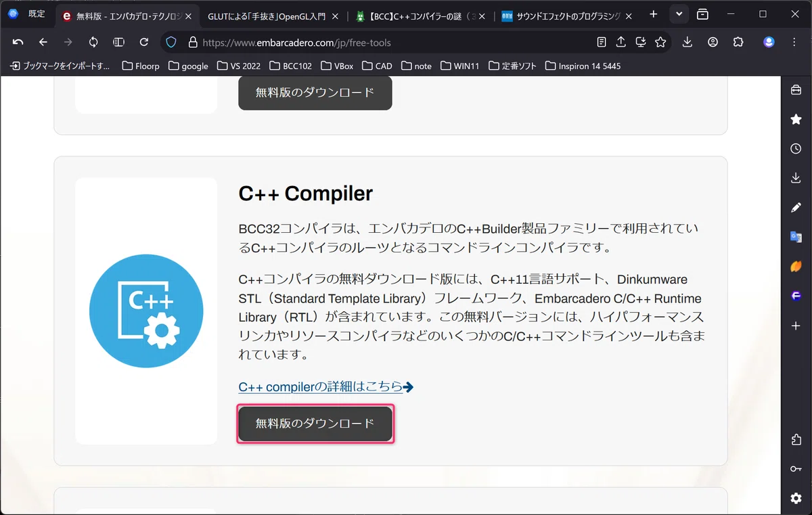Click the forward navigation arrow
This screenshot has width=812, height=515.
tap(68, 42)
